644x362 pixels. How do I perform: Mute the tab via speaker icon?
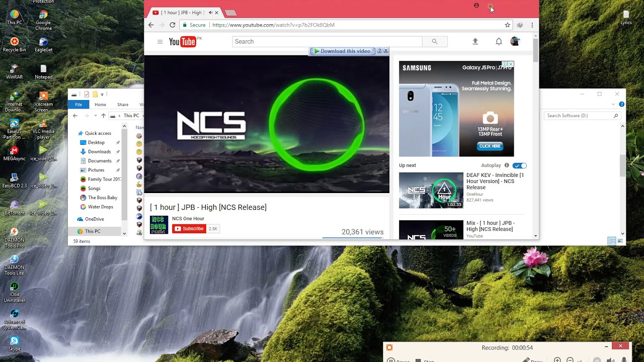[210, 13]
